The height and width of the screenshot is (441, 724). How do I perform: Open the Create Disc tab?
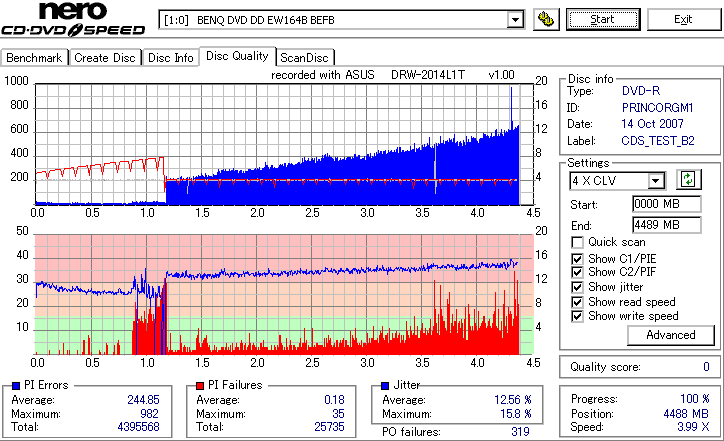point(105,58)
